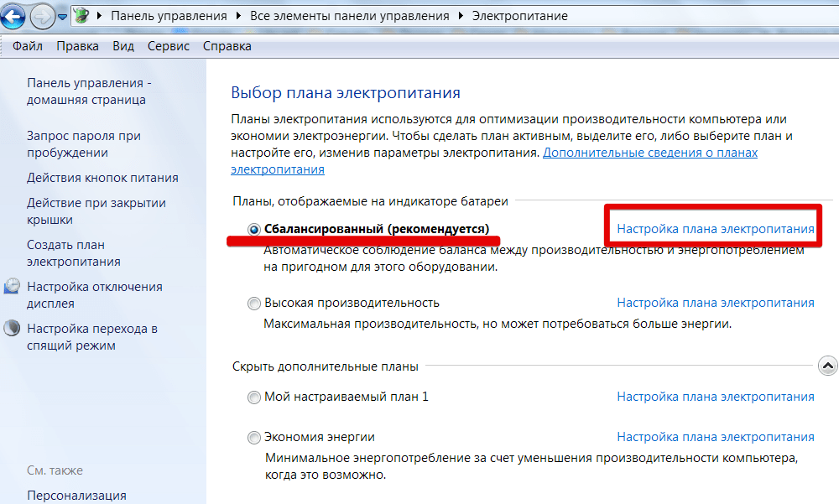Open Панель управления breadcrumb
Viewport: 839px width, 504px height.
pyautogui.click(x=169, y=16)
